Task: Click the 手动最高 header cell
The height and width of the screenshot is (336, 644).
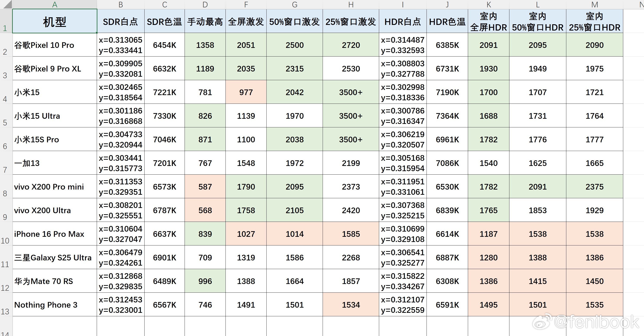Action: [x=205, y=21]
